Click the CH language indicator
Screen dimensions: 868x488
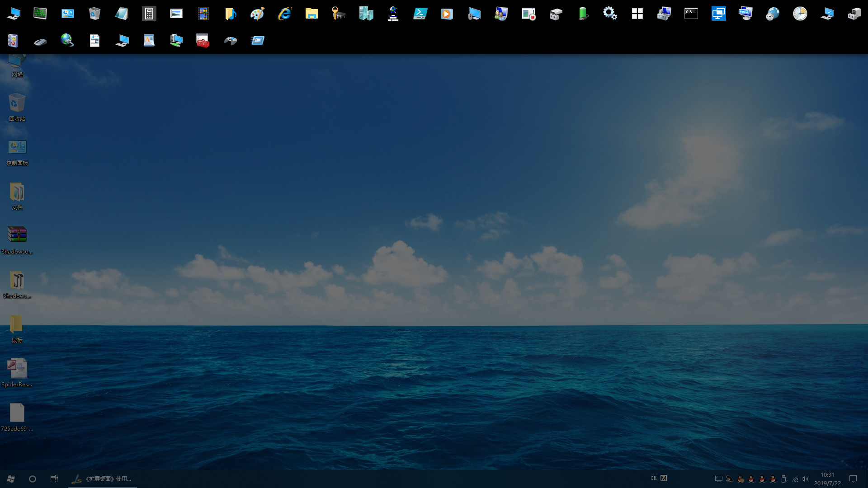pos(653,478)
